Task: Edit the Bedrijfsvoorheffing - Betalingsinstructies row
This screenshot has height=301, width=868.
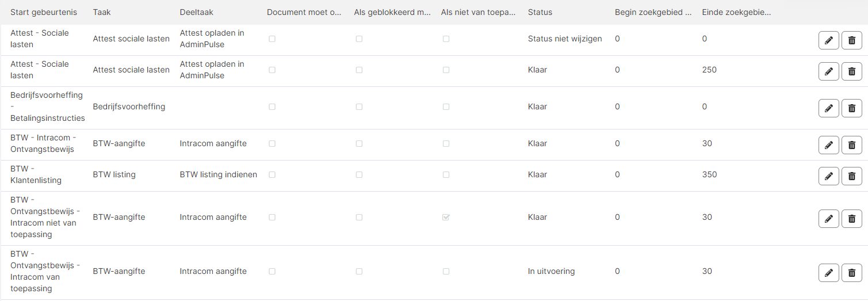Action: [x=828, y=108]
